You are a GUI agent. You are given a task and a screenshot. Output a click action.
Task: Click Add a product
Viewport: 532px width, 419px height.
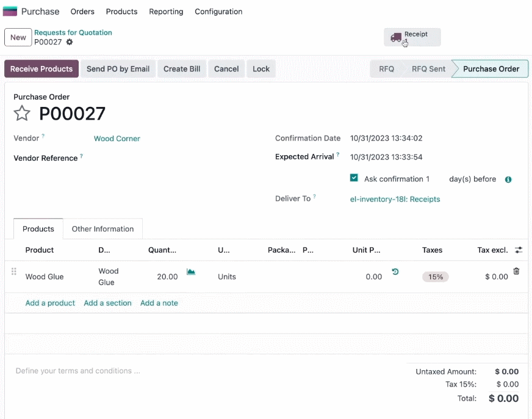coord(50,303)
